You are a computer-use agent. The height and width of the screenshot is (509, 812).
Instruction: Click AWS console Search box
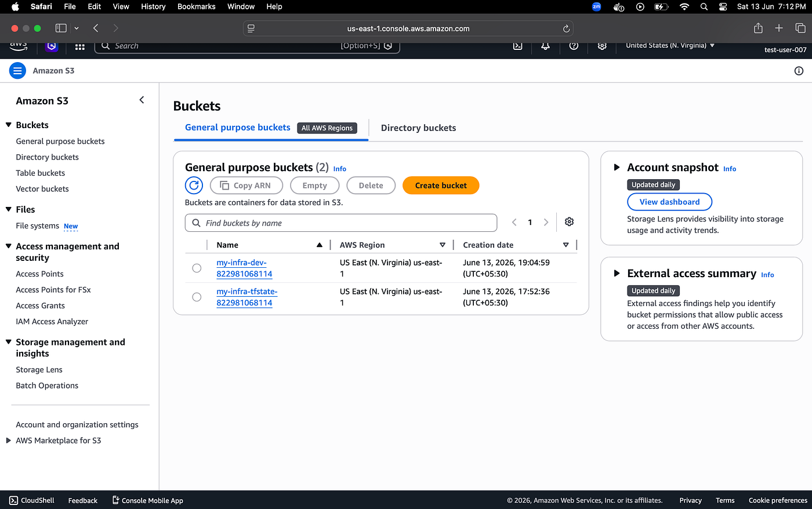pyautogui.click(x=247, y=46)
